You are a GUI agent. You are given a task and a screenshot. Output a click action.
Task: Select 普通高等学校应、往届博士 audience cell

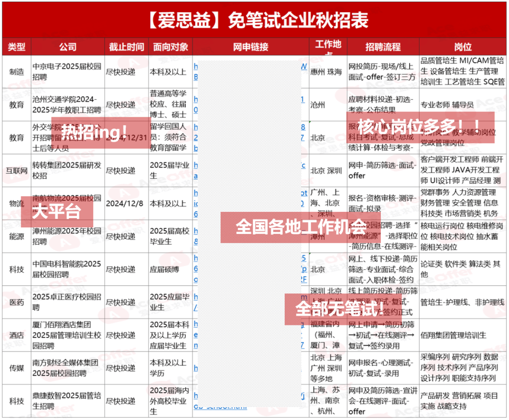(171, 105)
